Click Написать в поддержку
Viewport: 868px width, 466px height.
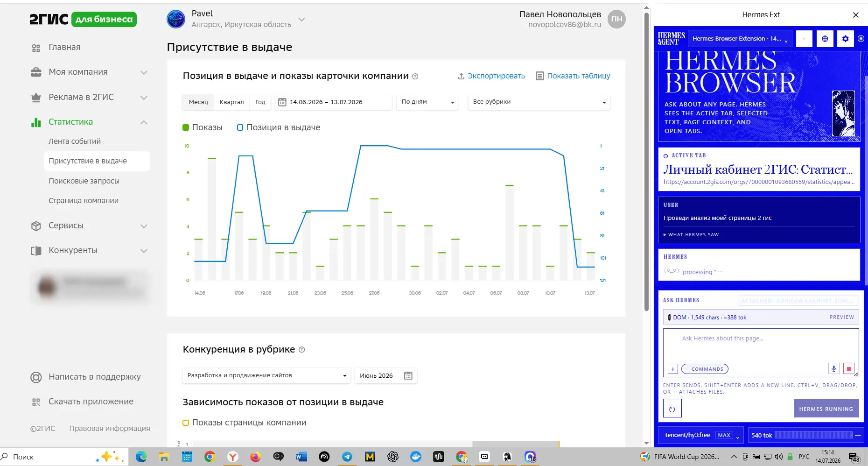(86, 377)
